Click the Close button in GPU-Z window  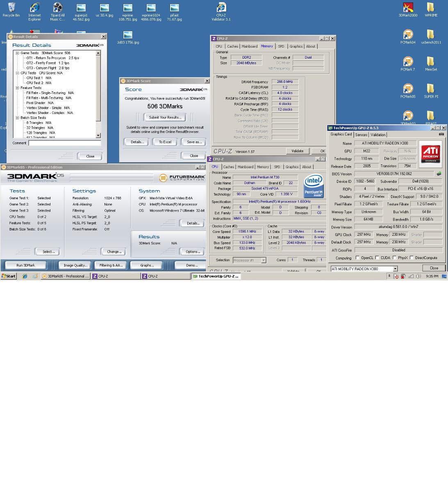[434, 268]
